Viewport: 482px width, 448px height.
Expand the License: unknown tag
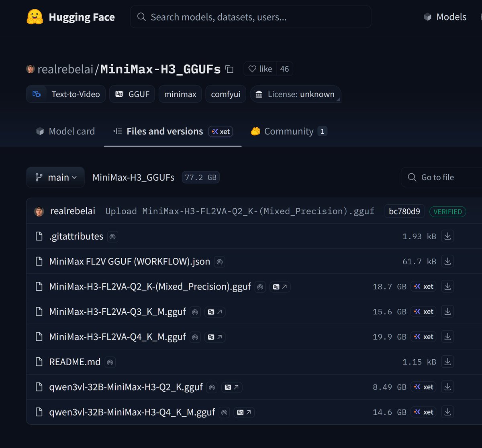(295, 94)
